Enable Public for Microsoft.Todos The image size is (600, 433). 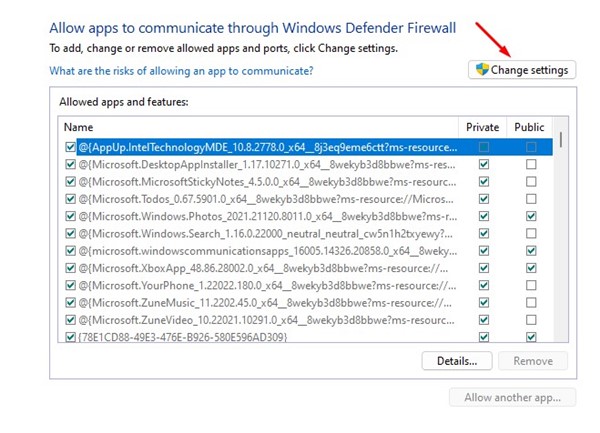(531, 199)
